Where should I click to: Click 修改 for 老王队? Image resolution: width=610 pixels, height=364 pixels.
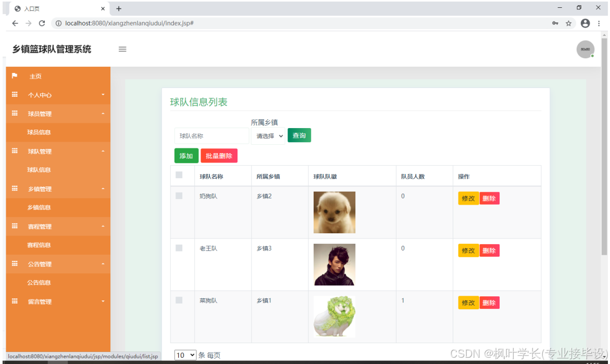[468, 250]
